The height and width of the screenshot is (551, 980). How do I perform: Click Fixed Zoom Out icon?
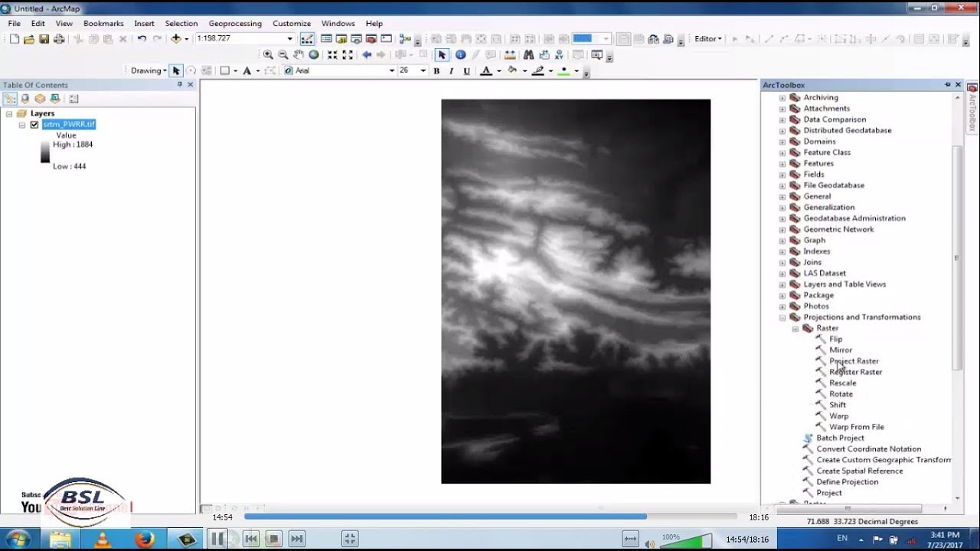tap(348, 55)
